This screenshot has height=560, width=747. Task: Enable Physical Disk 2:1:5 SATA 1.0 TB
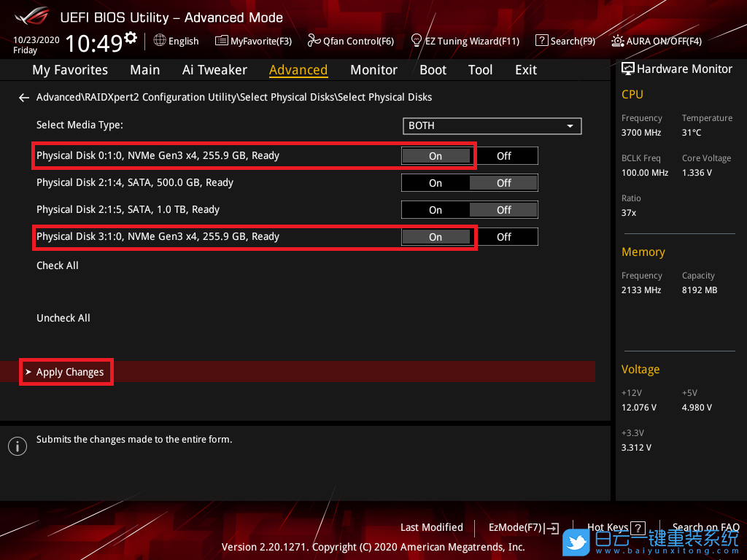(436, 210)
